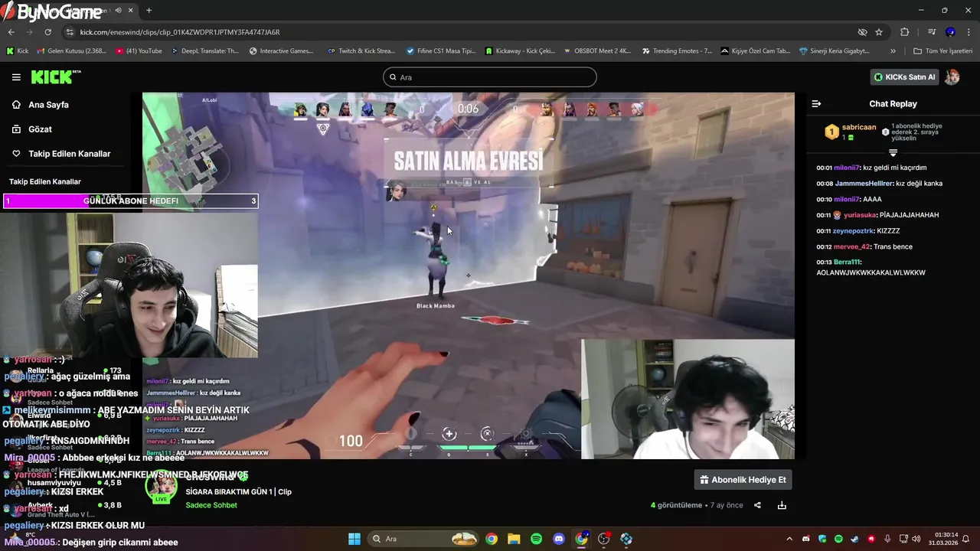Click the Abonelik Hediye Et button
980x551 pixels.
click(x=743, y=480)
